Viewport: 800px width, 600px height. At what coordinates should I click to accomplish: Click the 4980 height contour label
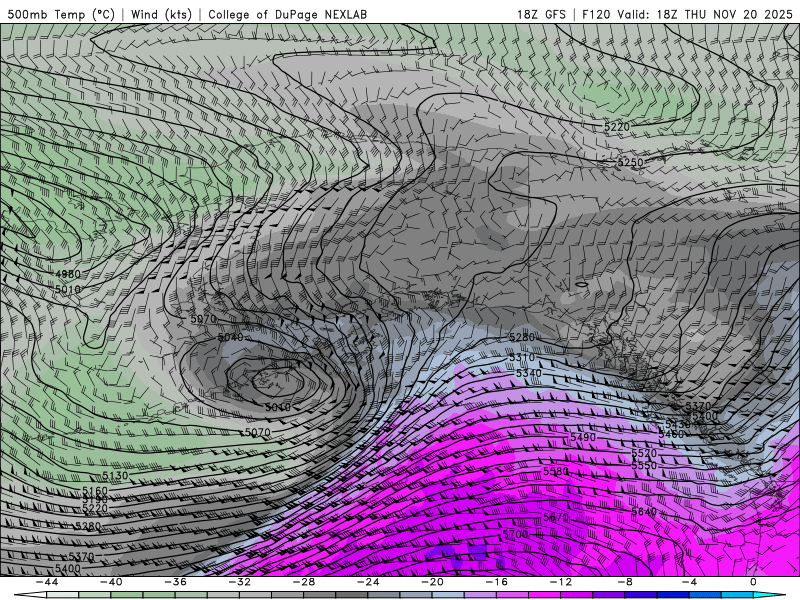68,274
